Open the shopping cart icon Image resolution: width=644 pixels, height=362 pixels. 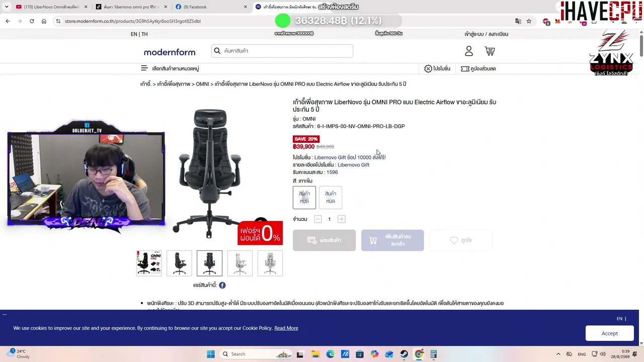[490, 51]
